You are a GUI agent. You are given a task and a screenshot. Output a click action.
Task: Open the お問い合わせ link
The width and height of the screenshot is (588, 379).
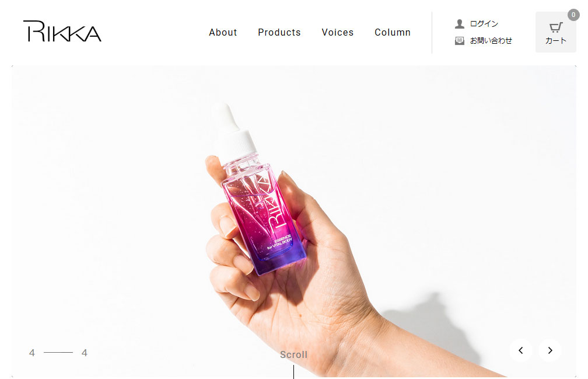(x=491, y=40)
